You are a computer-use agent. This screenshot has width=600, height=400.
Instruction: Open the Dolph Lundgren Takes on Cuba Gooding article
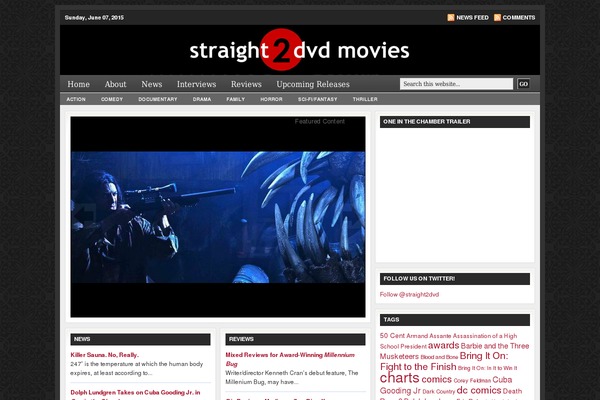pyautogui.click(x=135, y=392)
